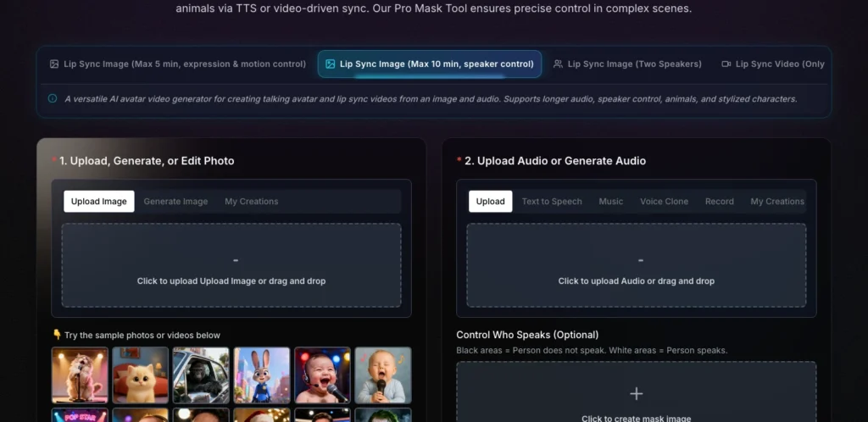The height and width of the screenshot is (422, 868).
Task: Choose green-haired joker sample photo
Action: pyautogui.click(x=383, y=415)
